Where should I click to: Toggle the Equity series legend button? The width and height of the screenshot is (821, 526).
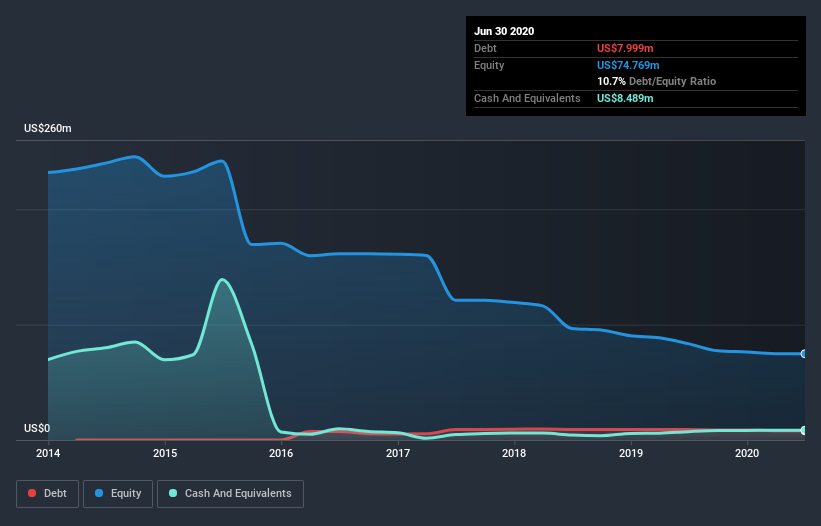(118, 494)
